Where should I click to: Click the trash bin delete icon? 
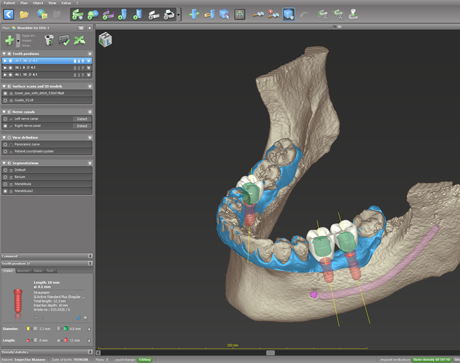point(49,40)
